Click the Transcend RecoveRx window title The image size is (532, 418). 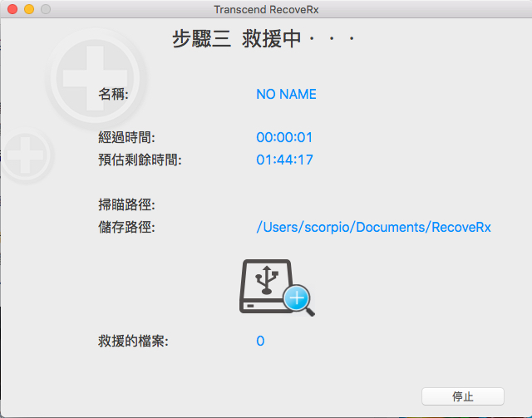pos(266,9)
